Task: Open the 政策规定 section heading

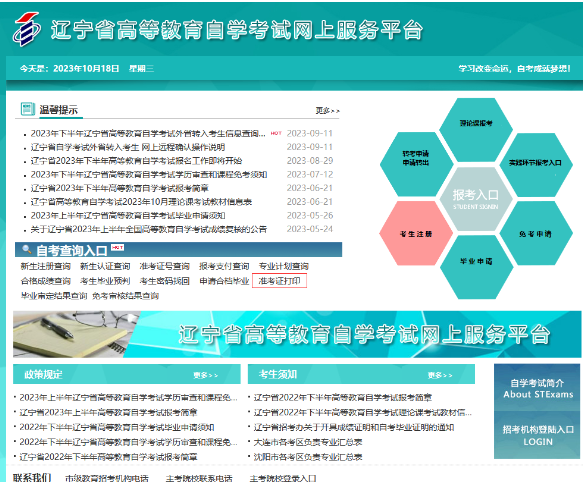Action: tap(43, 374)
